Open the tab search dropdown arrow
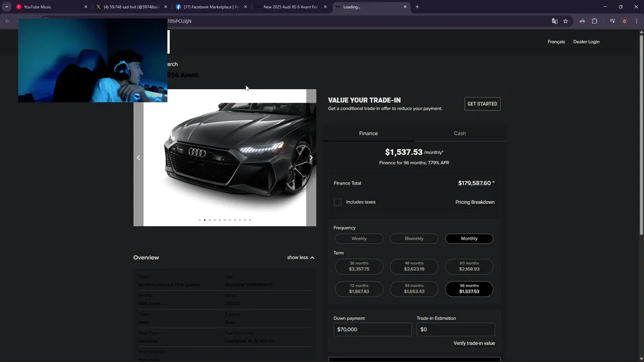Screen dimensions: 644x362 7,7
